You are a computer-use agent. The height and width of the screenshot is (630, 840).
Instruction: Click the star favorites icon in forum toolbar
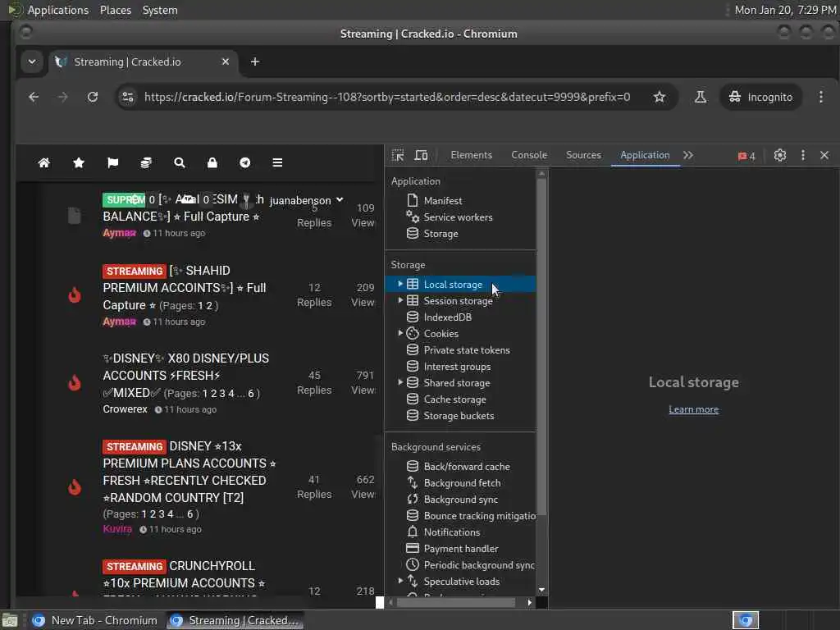pyautogui.click(x=79, y=163)
